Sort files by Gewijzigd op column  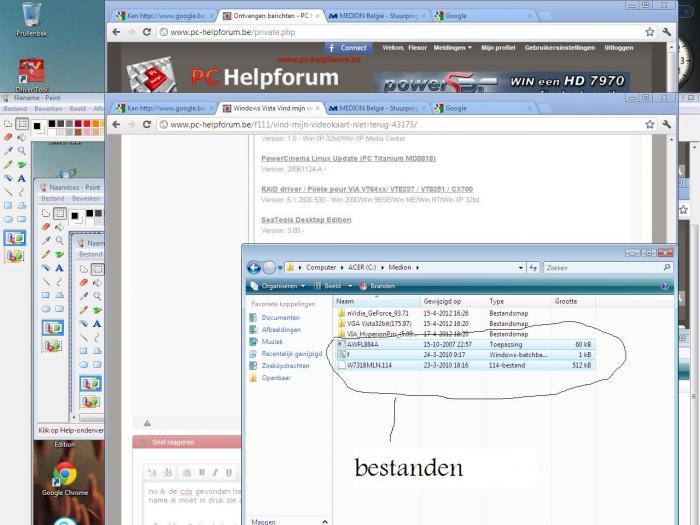click(452, 301)
